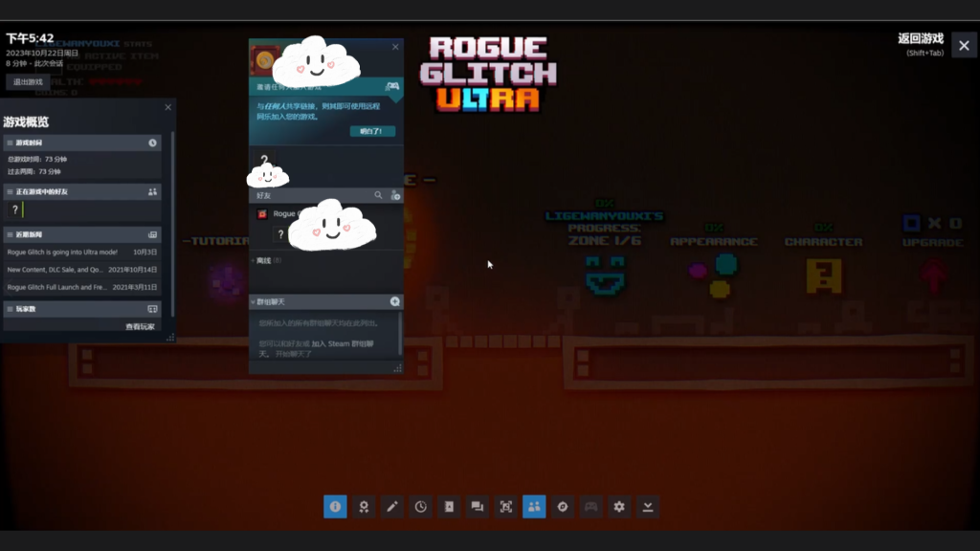Click the question mark friend avatar in game overview

(15, 209)
